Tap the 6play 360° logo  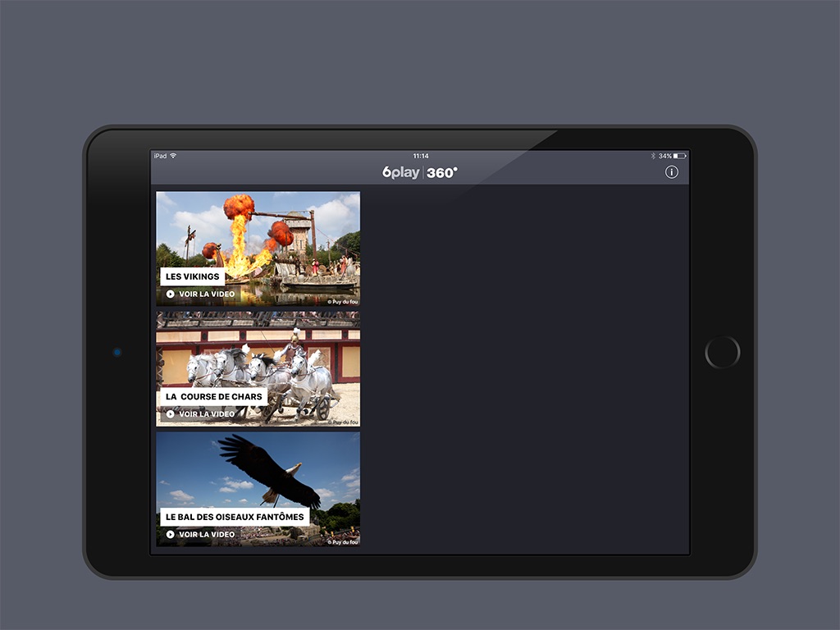click(x=419, y=172)
